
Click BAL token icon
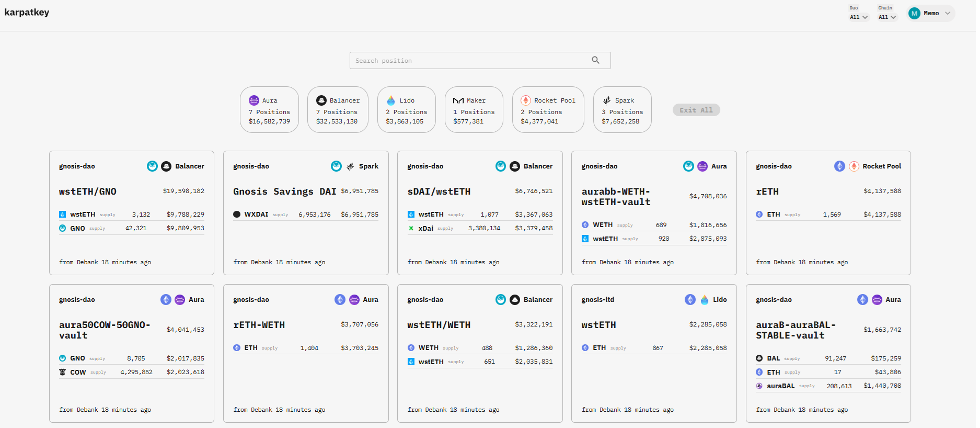[759, 358]
